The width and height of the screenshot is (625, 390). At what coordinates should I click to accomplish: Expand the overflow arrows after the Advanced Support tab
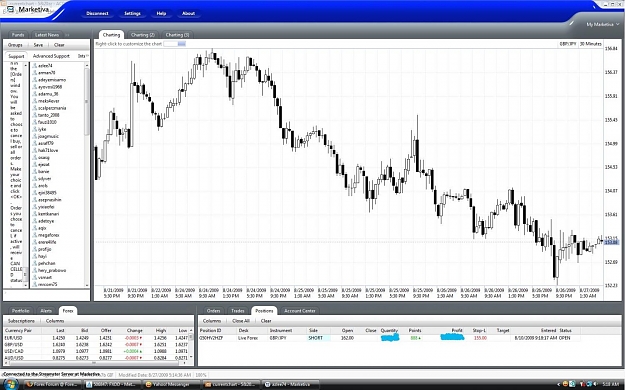[x=87, y=56]
